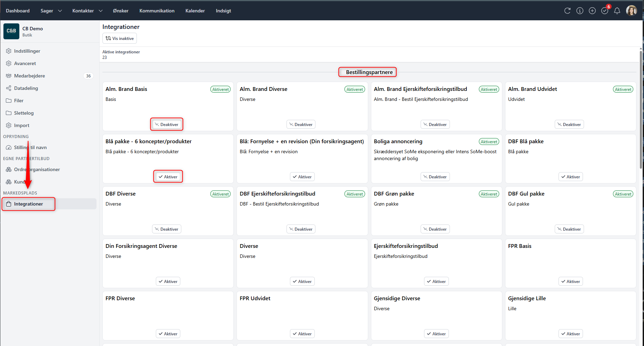
Task: Expand the Sager dropdown menu
Action: pyautogui.click(x=51, y=11)
